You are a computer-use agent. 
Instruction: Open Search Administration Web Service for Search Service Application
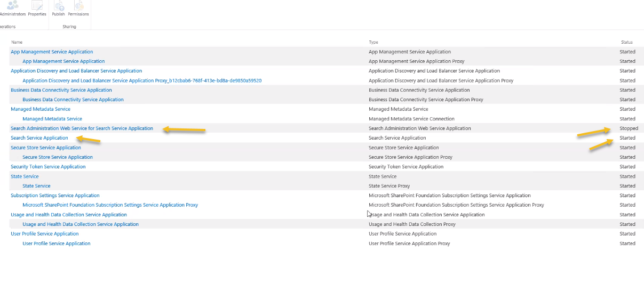click(x=82, y=128)
